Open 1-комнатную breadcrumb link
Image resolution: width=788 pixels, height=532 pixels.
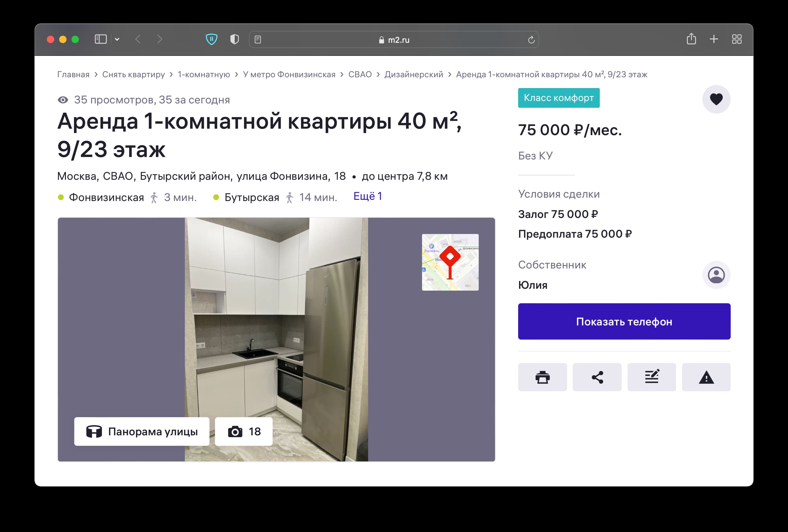(204, 75)
